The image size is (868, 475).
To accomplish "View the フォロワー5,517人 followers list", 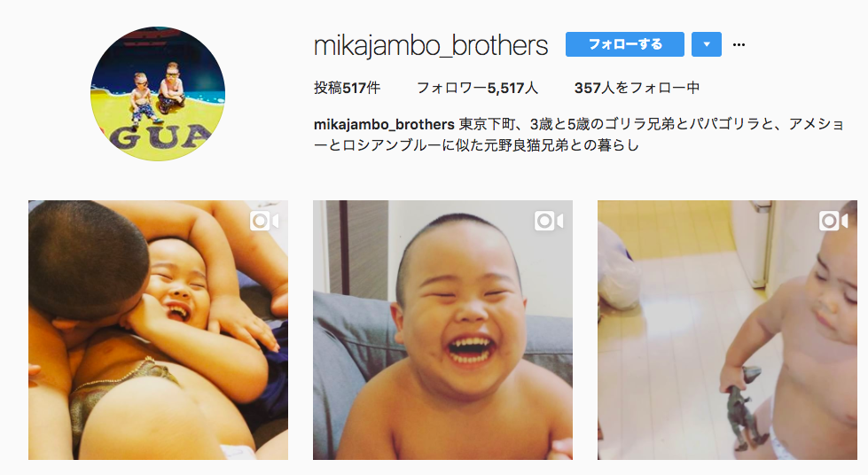I will pyautogui.click(x=477, y=88).
